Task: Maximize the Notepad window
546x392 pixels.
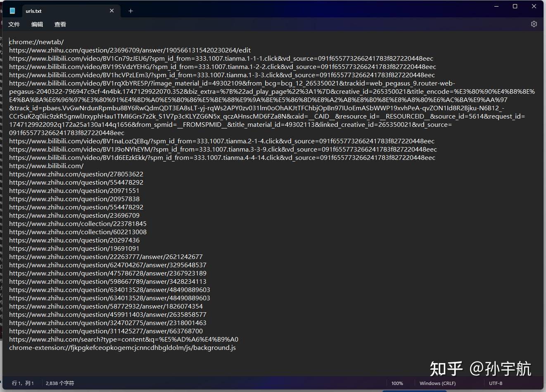Action: [515, 6]
